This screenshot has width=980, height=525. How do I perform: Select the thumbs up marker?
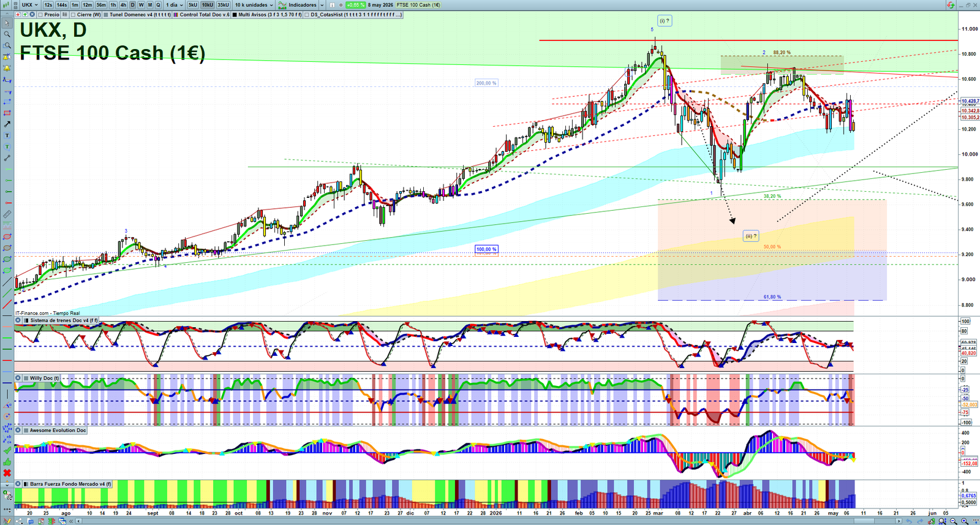point(7,462)
